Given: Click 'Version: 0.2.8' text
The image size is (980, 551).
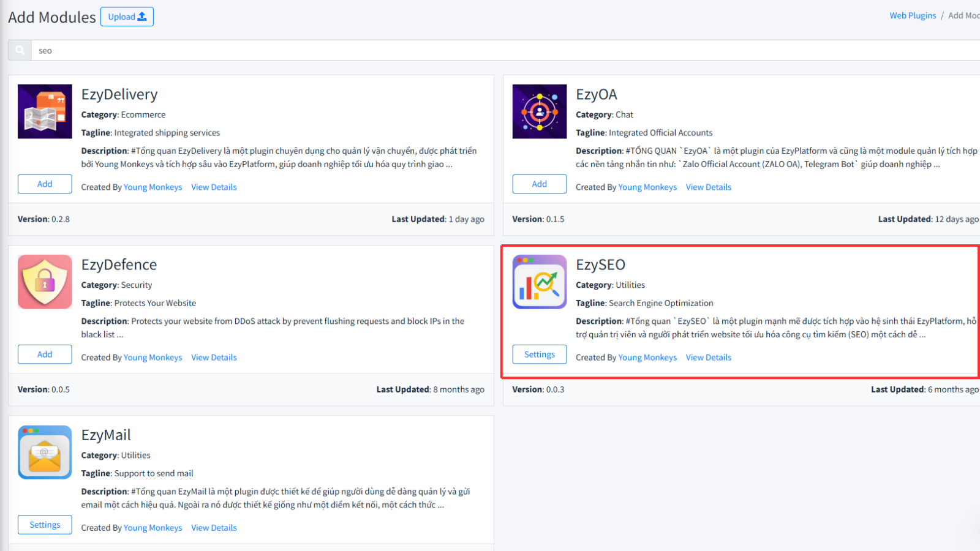Looking at the screenshot, I should pos(43,219).
